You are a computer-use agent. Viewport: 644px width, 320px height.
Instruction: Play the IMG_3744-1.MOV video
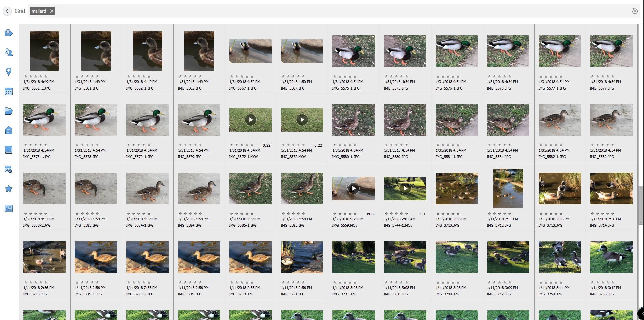[405, 188]
